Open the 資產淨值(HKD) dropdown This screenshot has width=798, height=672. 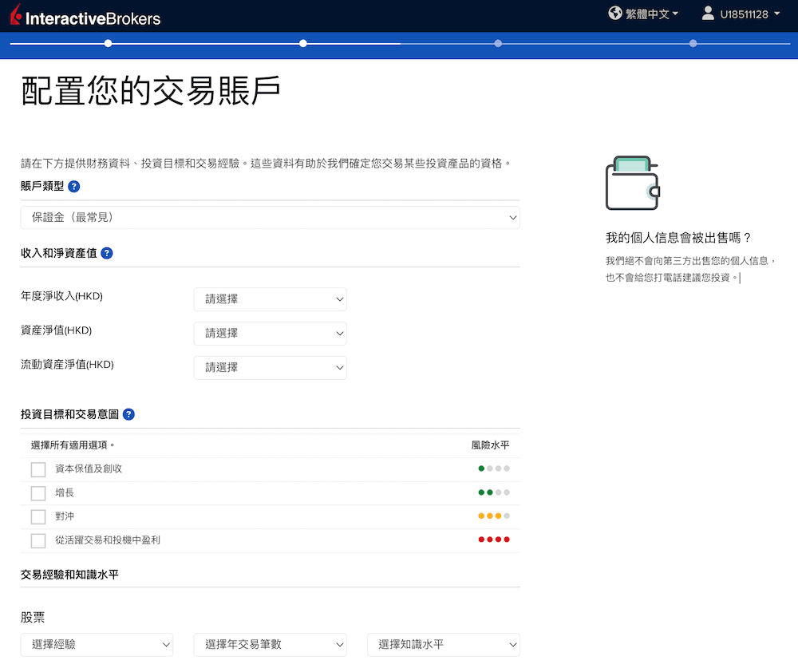[271, 334]
